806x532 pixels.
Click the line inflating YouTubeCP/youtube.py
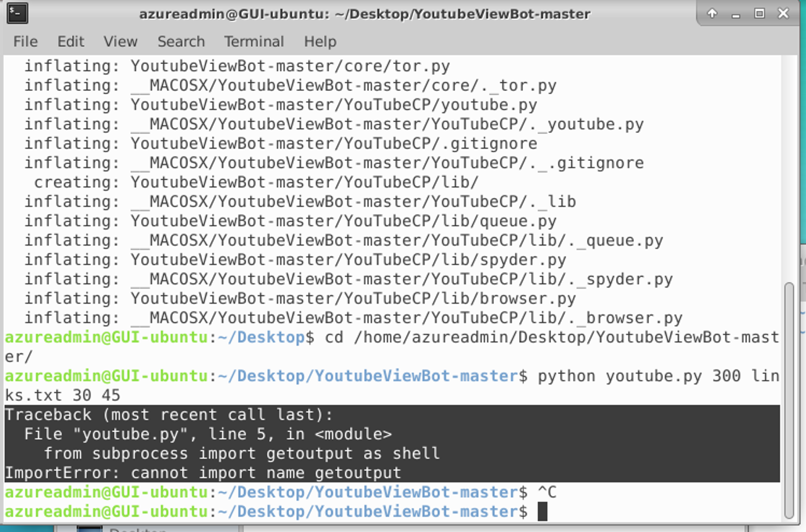[x=281, y=104]
